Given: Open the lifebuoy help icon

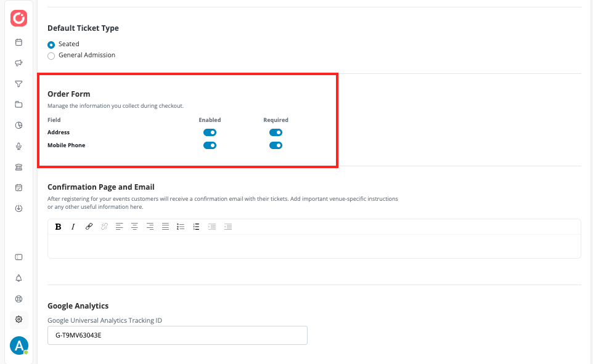Looking at the screenshot, I should pyautogui.click(x=18, y=299).
